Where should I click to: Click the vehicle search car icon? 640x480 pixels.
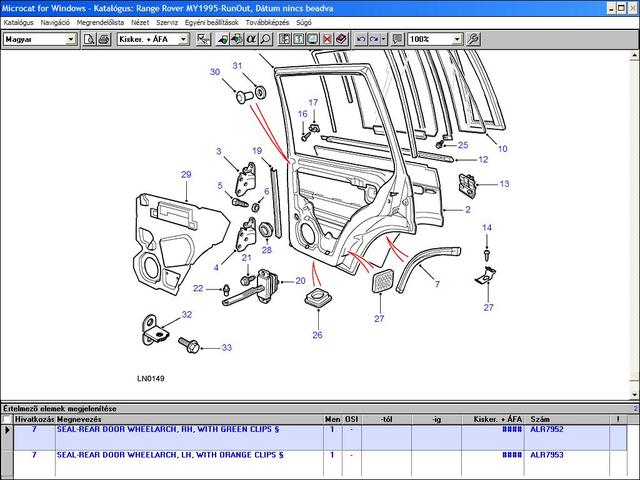222,39
